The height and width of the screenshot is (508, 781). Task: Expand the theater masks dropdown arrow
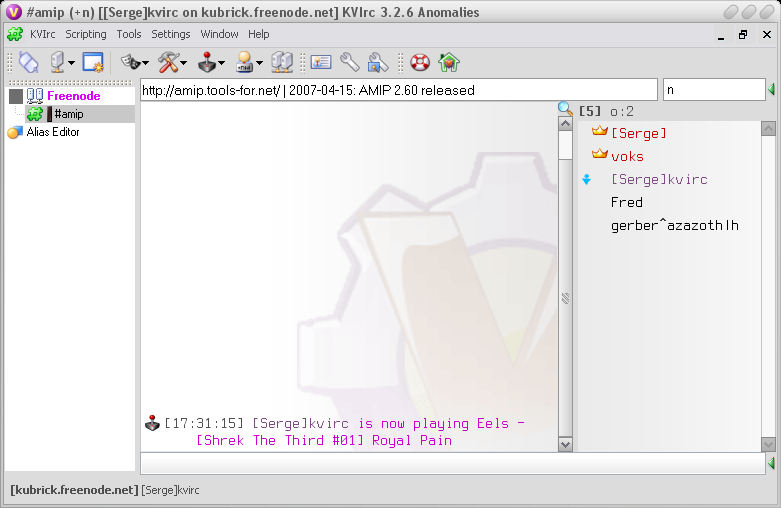point(145,63)
